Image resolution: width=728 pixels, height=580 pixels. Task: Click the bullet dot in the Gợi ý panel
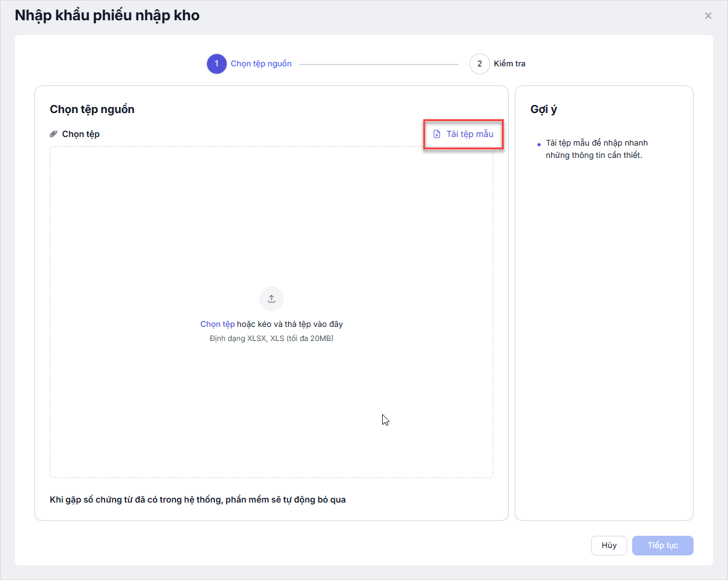(539, 145)
